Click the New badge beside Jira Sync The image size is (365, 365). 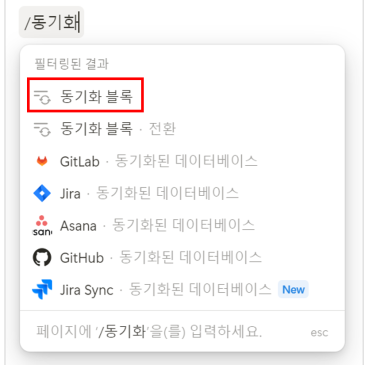[x=293, y=290]
